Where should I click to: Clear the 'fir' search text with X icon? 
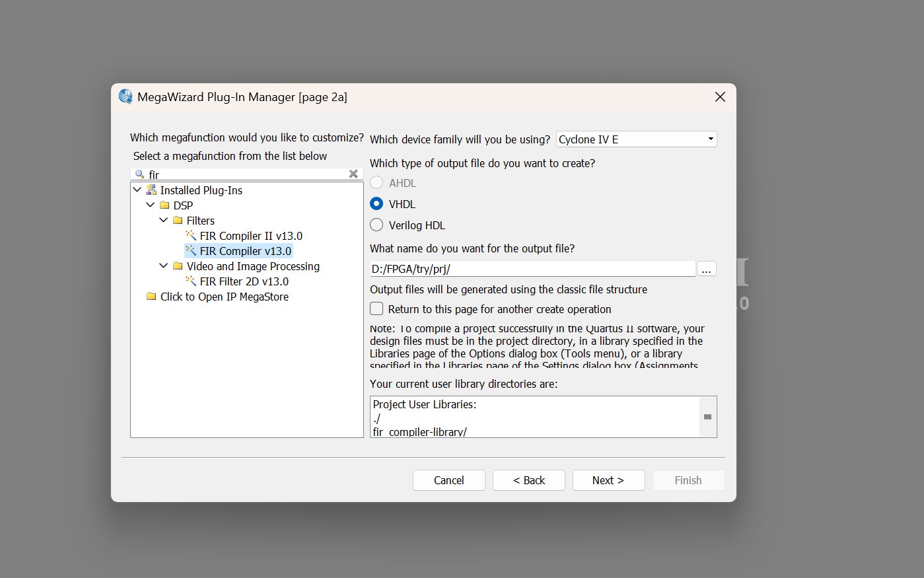coord(353,174)
